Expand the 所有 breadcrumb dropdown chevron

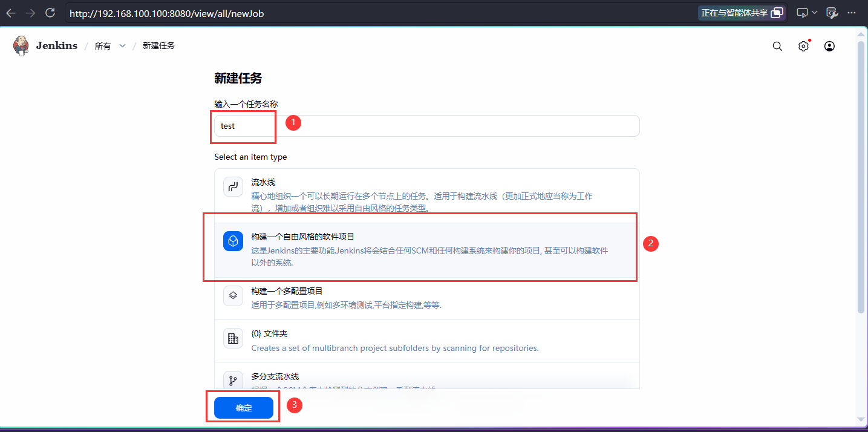coord(122,46)
